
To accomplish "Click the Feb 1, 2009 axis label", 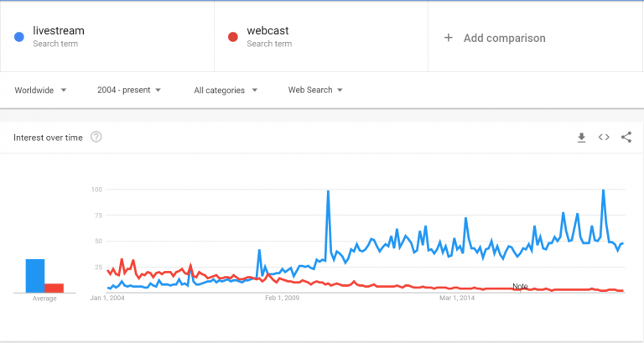I will [283, 298].
